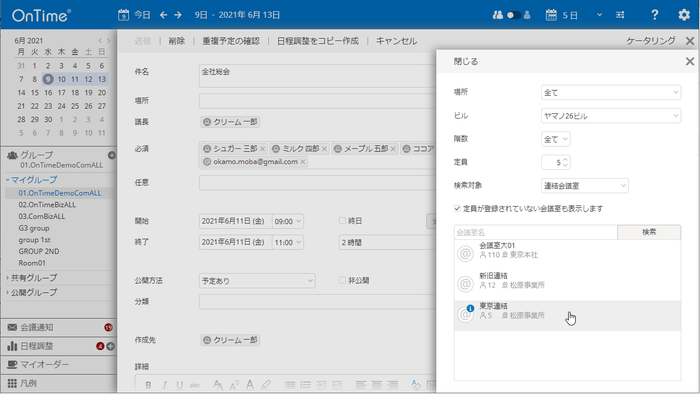Open 階数 全て dropdown
Screen dimensions: 700x394
point(555,139)
